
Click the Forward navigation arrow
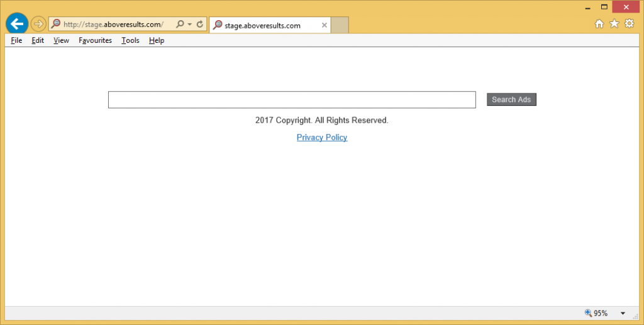tap(38, 24)
